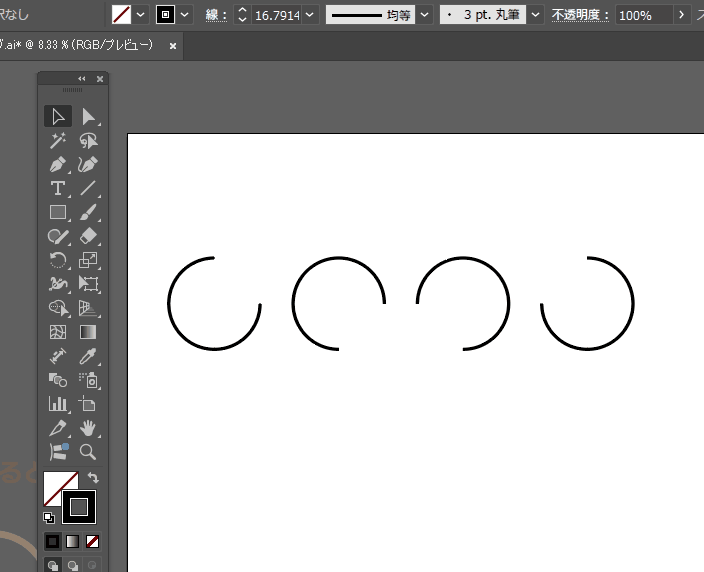Open 3 pt. 丸筆 brush definition dropdown
This screenshot has width=704, height=572.
535,15
